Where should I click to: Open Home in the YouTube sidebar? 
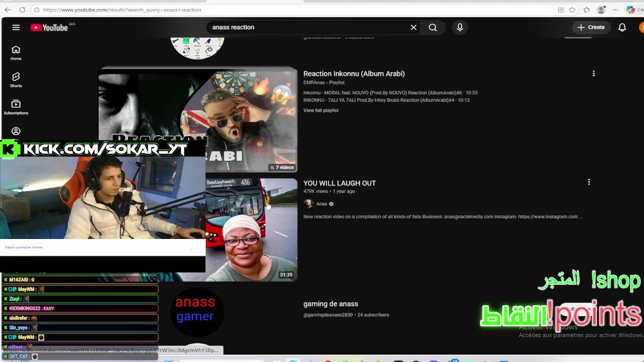point(16,53)
